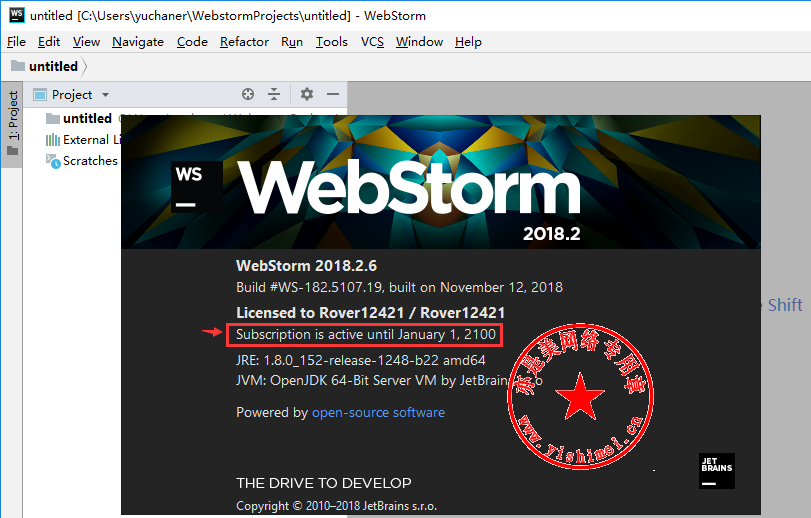
Task: Click the Licensed to Rover12421 line
Action: click(370, 313)
